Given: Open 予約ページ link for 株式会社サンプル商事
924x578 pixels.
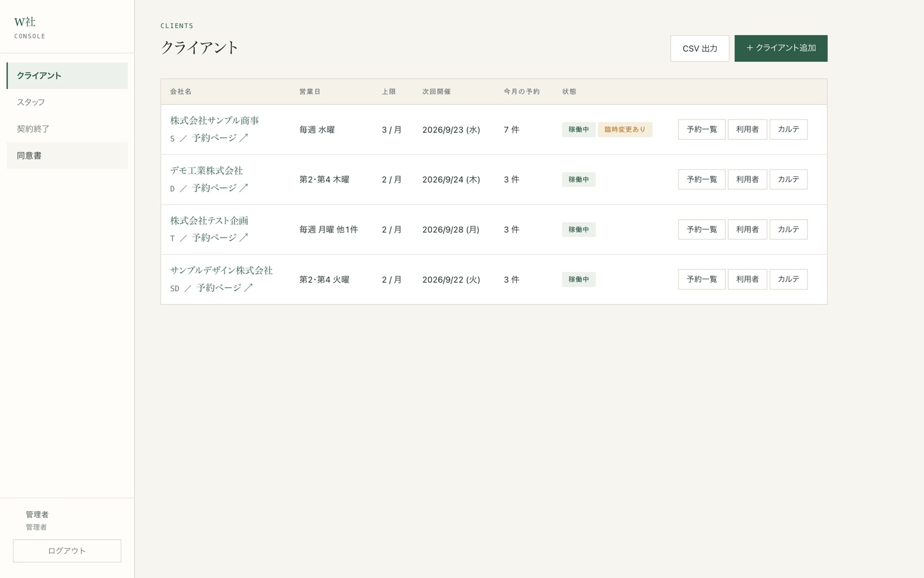Looking at the screenshot, I should click(220, 138).
